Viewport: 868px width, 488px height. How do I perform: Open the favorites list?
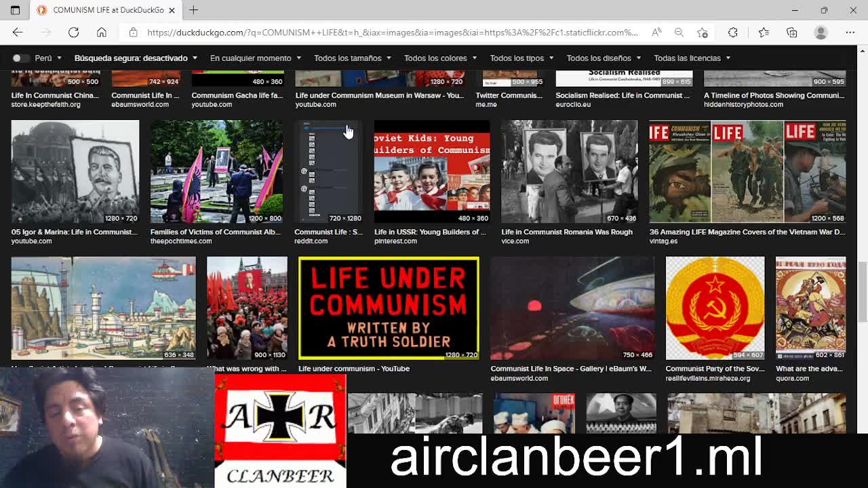pos(764,33)
